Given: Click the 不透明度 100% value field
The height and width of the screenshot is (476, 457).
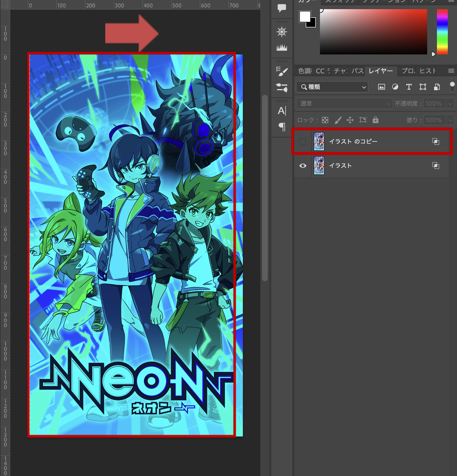Looking at the screenshot, I should click(x=434, y=103).
